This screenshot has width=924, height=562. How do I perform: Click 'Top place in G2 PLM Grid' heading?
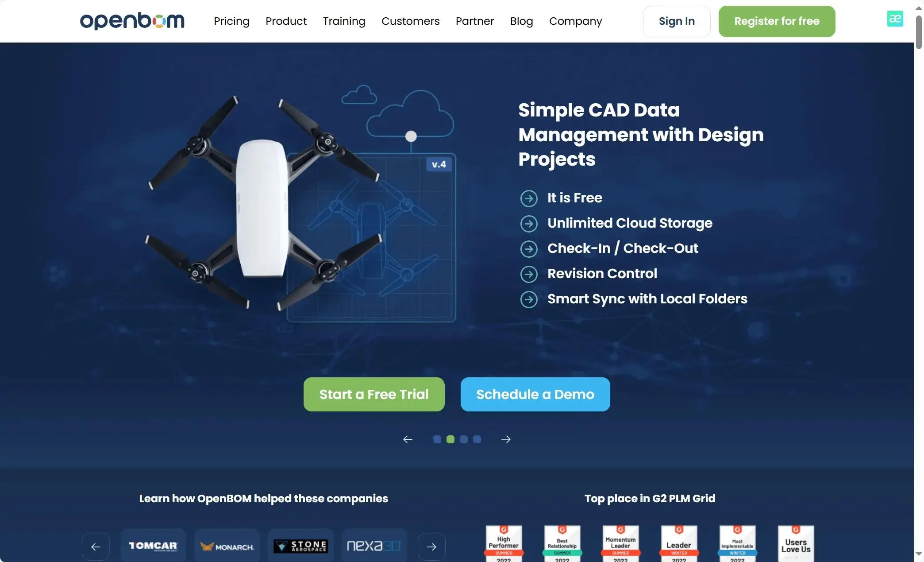[x=650, y=498]
